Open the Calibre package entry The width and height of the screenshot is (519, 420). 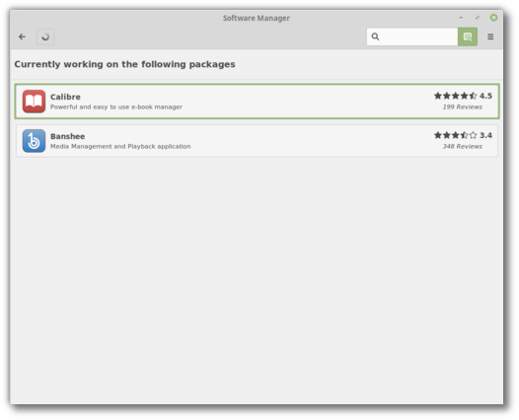(257, 102)
